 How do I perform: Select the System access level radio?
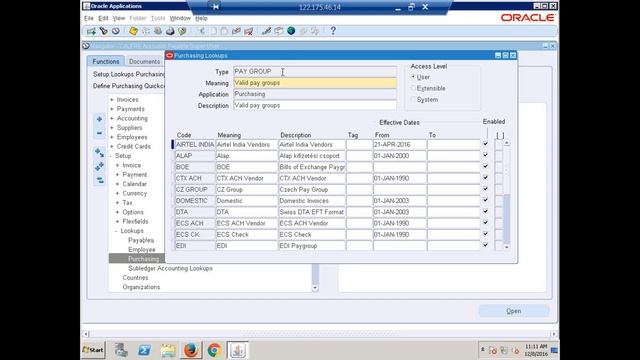[x=413, y=99]
